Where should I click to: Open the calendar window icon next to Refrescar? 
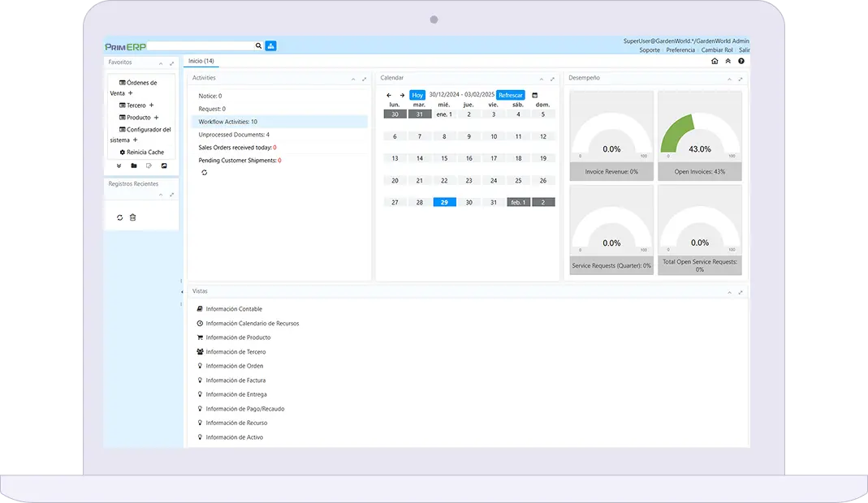534,96
